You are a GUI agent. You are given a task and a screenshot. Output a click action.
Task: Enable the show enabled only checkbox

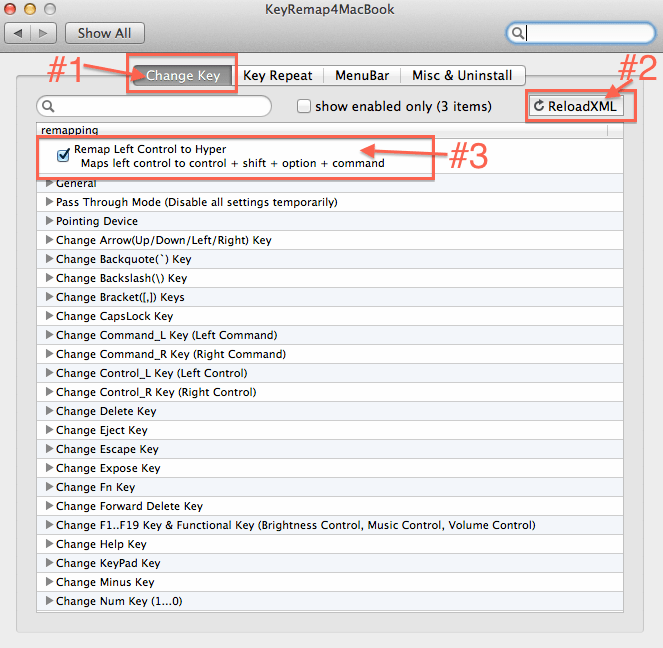[304, 106]
